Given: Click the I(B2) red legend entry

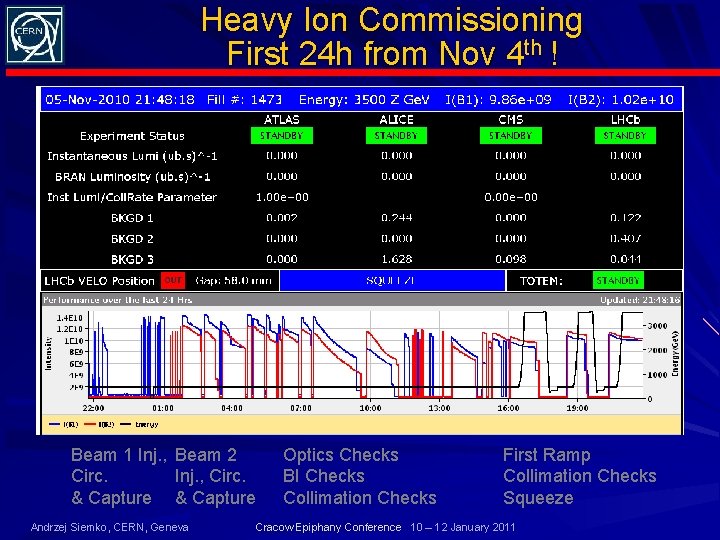Looking at the screenshot, I should (x=100, y=424).
